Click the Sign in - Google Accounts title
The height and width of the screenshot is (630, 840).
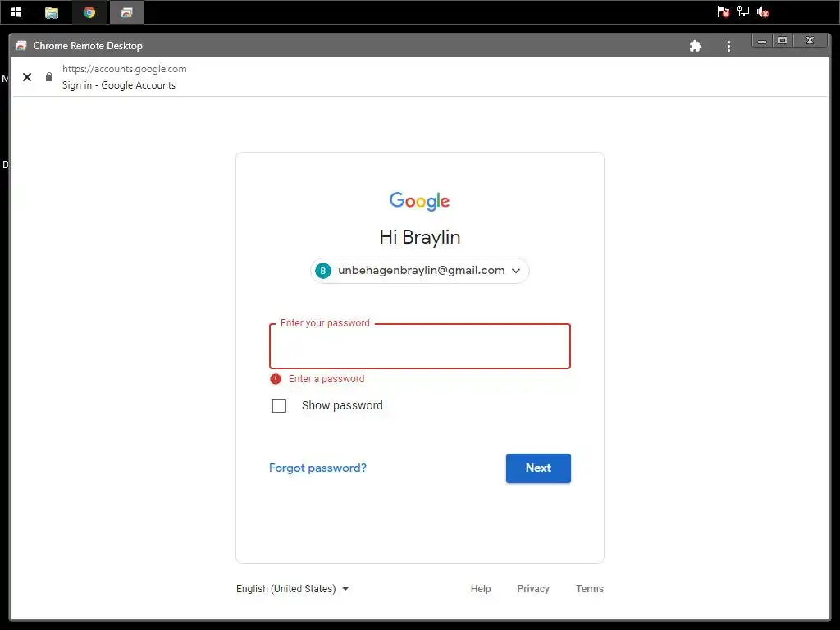pos(118,85)
